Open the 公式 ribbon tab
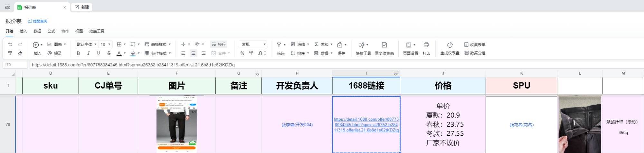 tap(51, 31)
